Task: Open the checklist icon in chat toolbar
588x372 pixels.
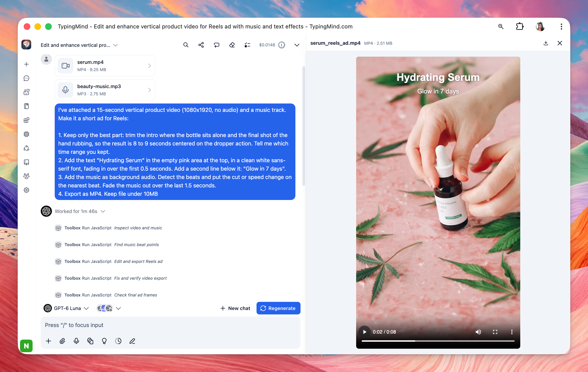Action: (247, 45)
